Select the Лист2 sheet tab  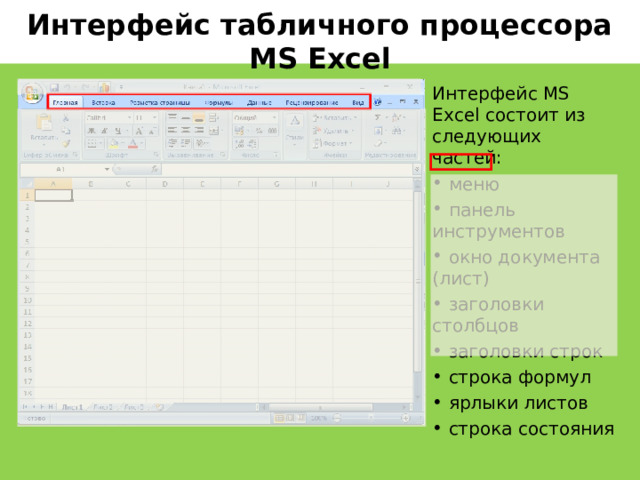pos(103,407)
